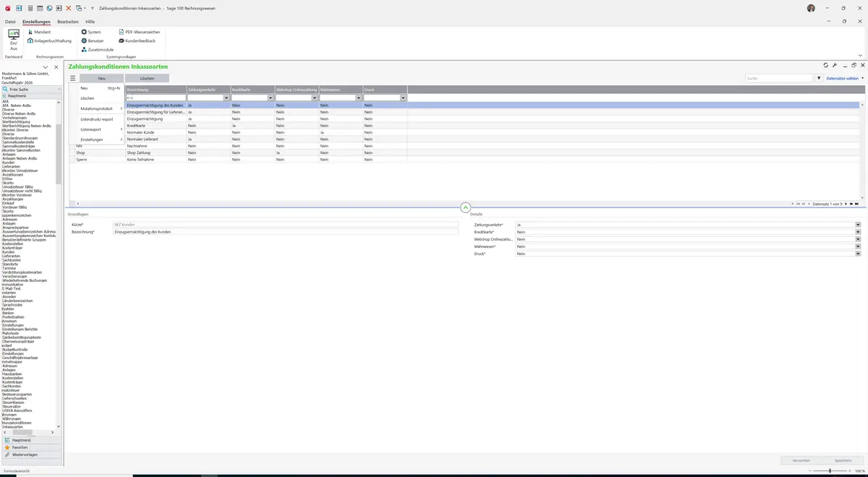Open Benutzer in the Systemgrundlagen group
Screen dimensions: 868x477
click(93, 40)
